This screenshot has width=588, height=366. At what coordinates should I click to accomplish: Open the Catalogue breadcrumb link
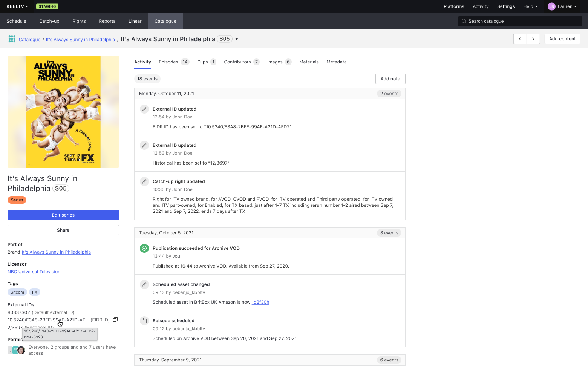29,40
